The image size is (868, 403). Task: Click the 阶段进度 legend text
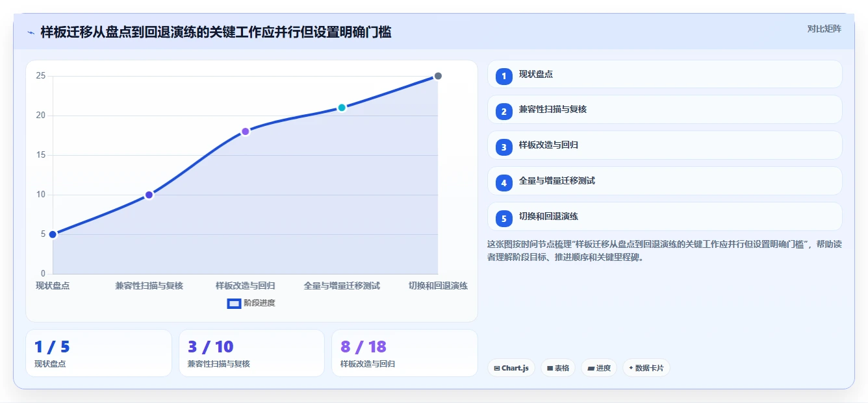point(259,303)
